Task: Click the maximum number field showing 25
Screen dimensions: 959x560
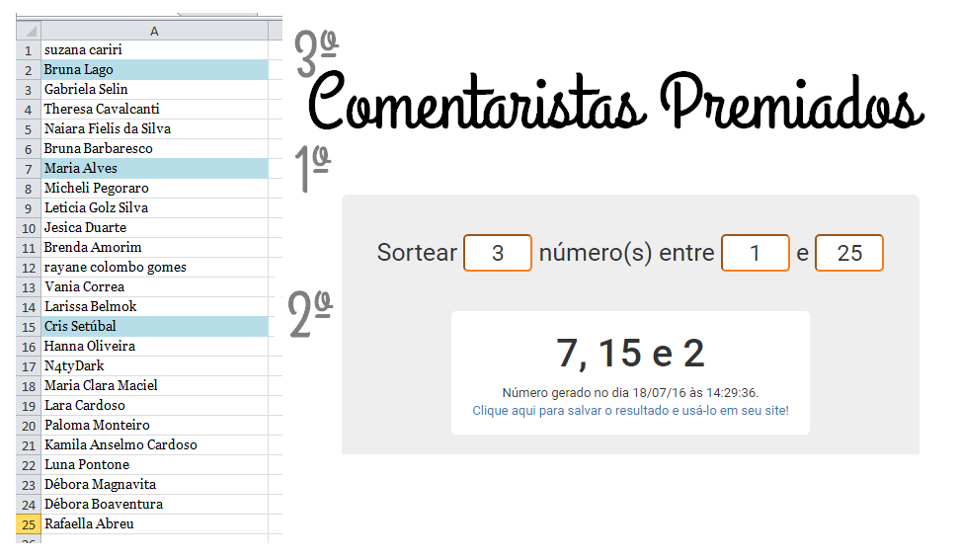Action: tap(849, 253)
